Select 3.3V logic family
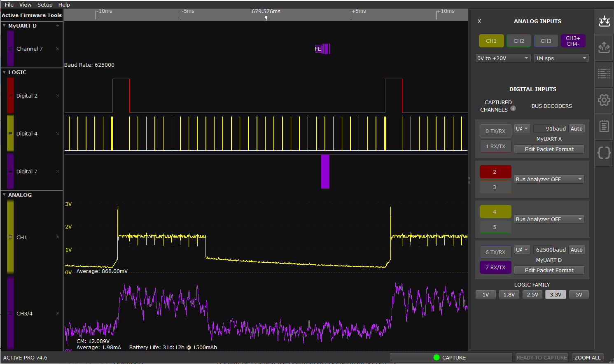This screenshot has width=614, height=364. [556, 294]
